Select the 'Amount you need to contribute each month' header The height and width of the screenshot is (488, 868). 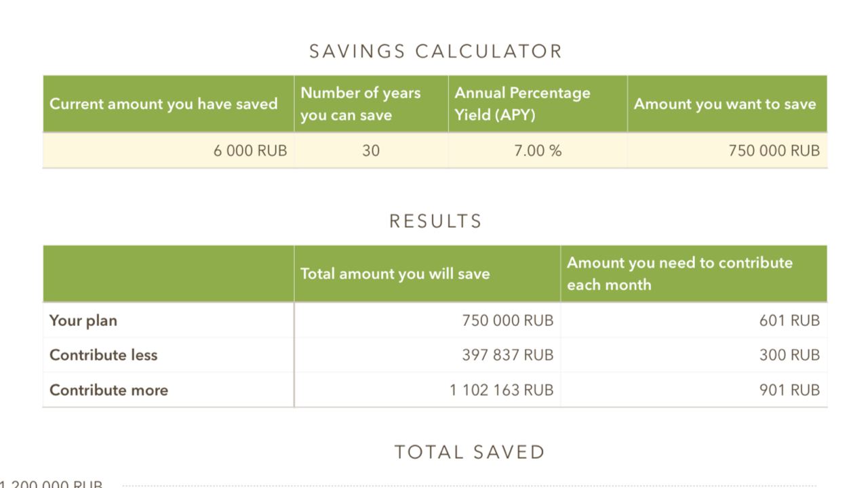click(694, 274)
